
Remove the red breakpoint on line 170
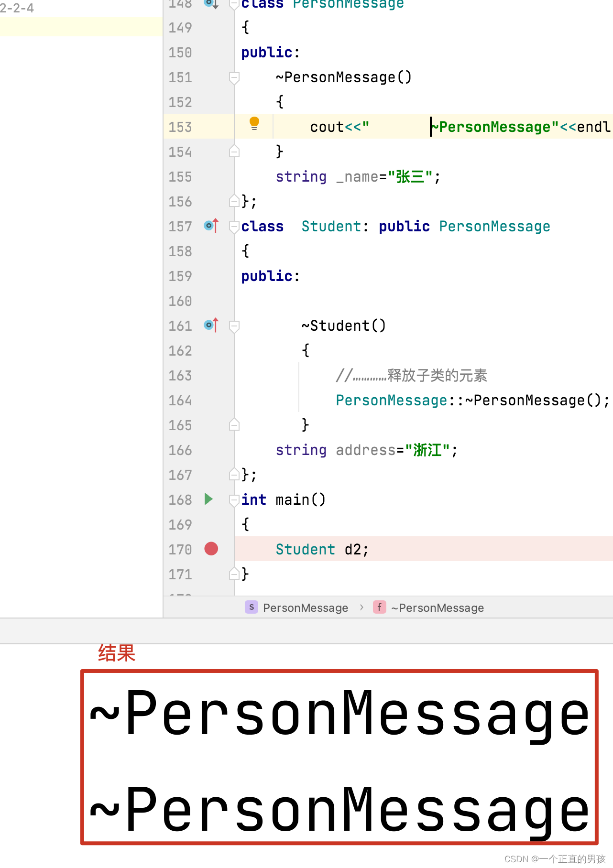pos(211,549)
